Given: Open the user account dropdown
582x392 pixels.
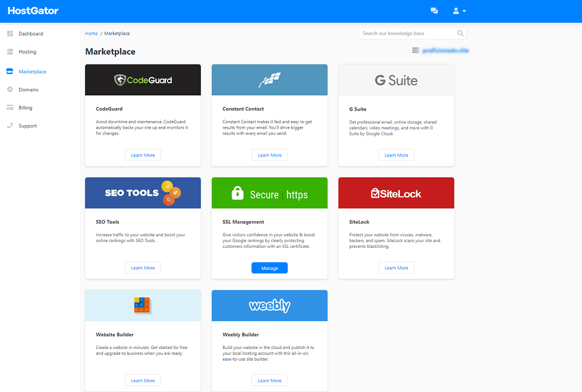Looking at the screenshot, I should tap(459, 11).
